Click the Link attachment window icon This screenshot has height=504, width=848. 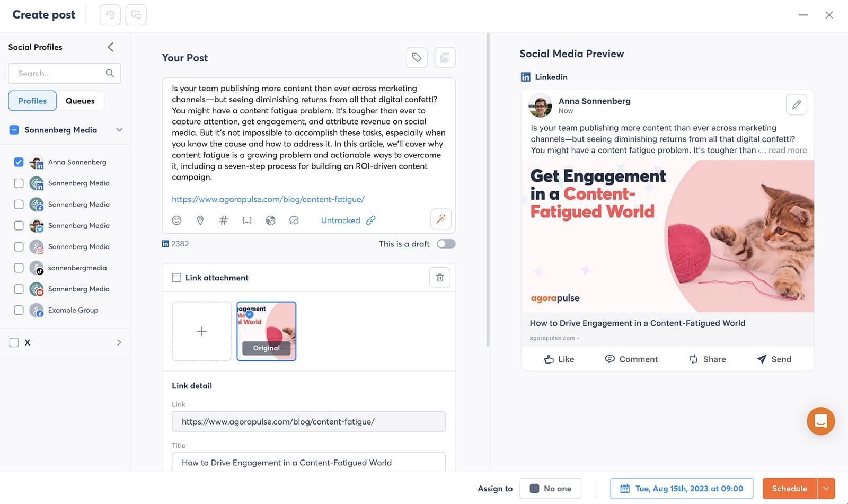click(176, 278)
